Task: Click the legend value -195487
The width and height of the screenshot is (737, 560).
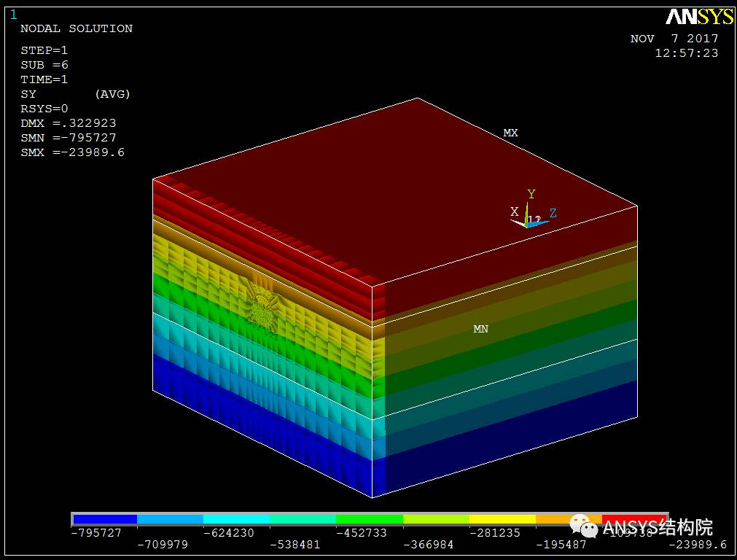Action: (561, 545)
